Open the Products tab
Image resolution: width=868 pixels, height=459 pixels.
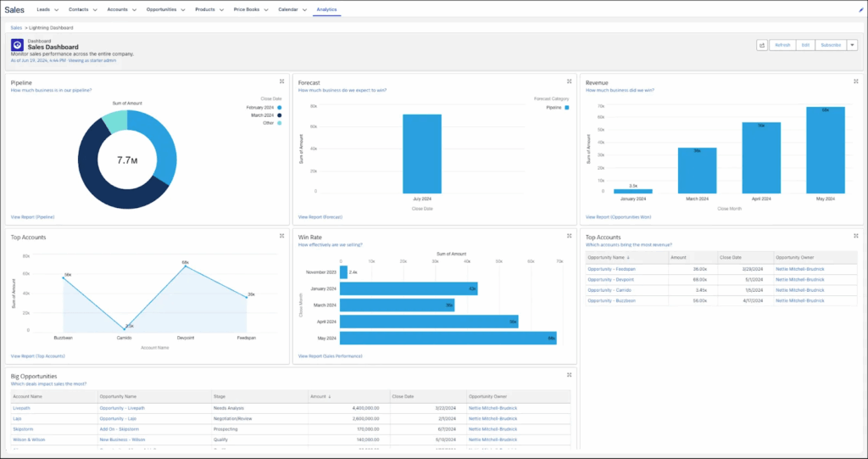[204, 9]
